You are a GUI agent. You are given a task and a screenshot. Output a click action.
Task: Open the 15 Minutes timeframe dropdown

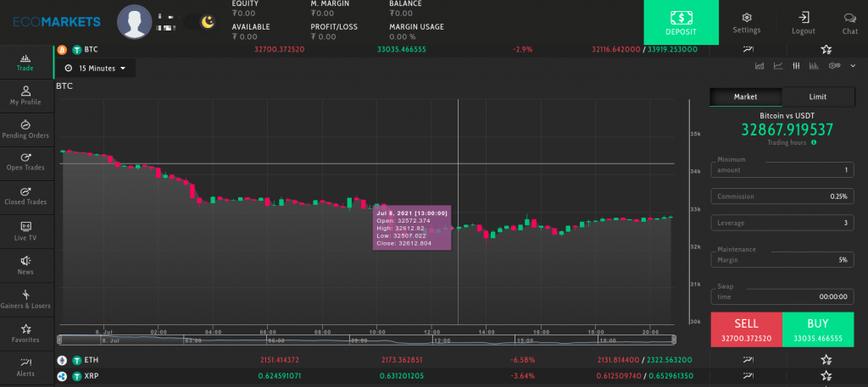coord(95,69)
